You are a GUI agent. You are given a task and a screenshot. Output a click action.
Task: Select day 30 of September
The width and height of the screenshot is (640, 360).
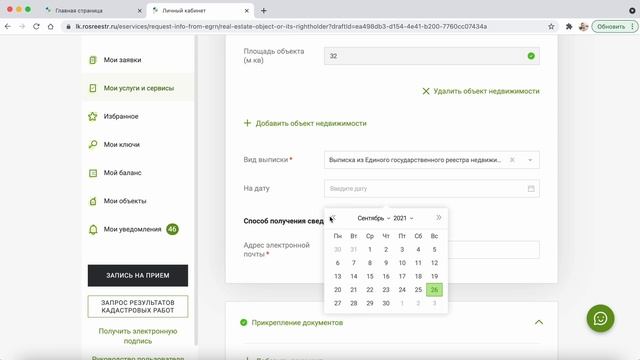pyautogui.click(x=386, y=303)
